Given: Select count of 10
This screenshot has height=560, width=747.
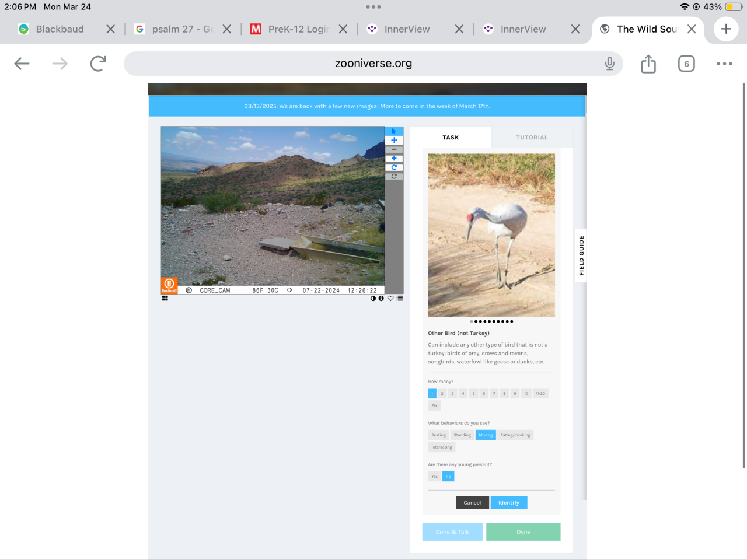Looking at the screenshot, I should click(x=526, y=393).
